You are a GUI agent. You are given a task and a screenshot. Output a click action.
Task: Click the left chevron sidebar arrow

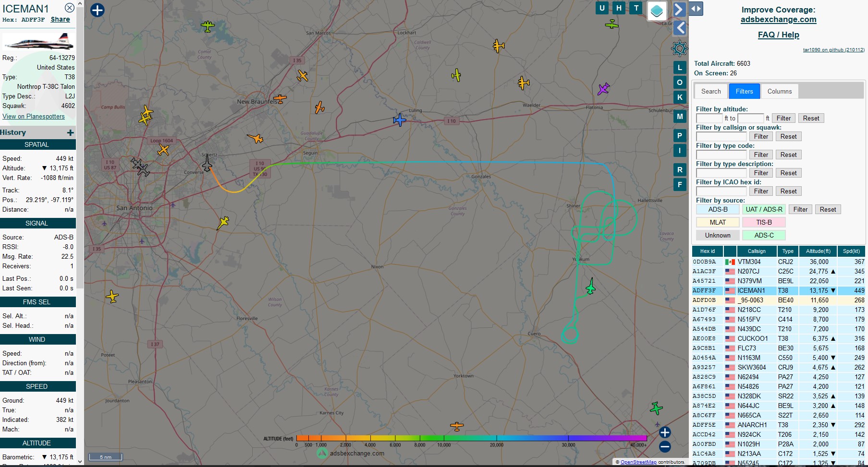(x=679, y=28)
